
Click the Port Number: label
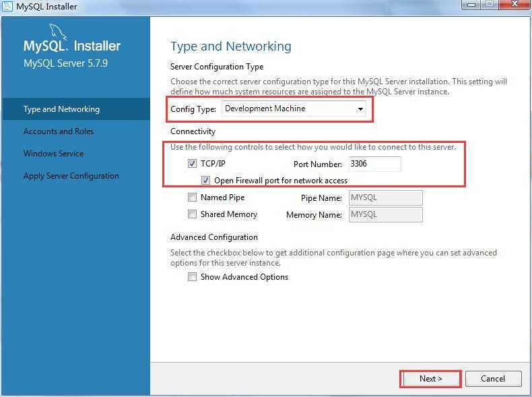[x=318, y=164]
